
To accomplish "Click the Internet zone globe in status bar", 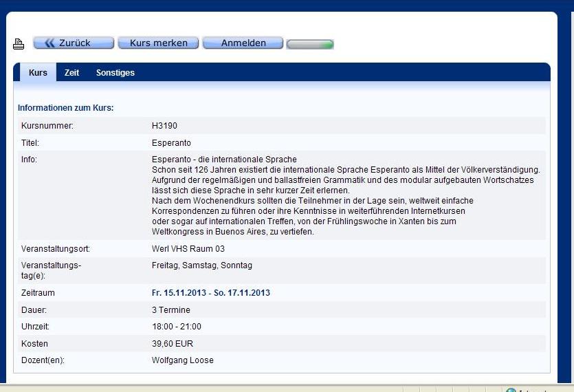I will (511, 390).
